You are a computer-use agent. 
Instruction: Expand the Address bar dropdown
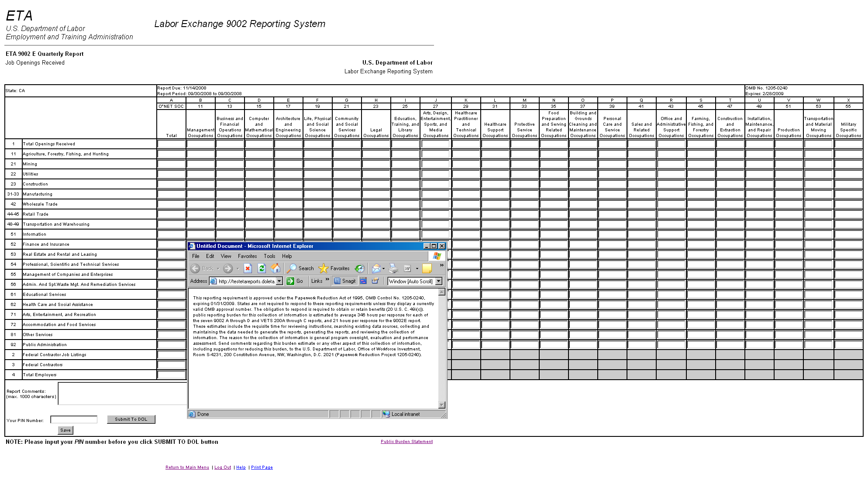(279, 281)
